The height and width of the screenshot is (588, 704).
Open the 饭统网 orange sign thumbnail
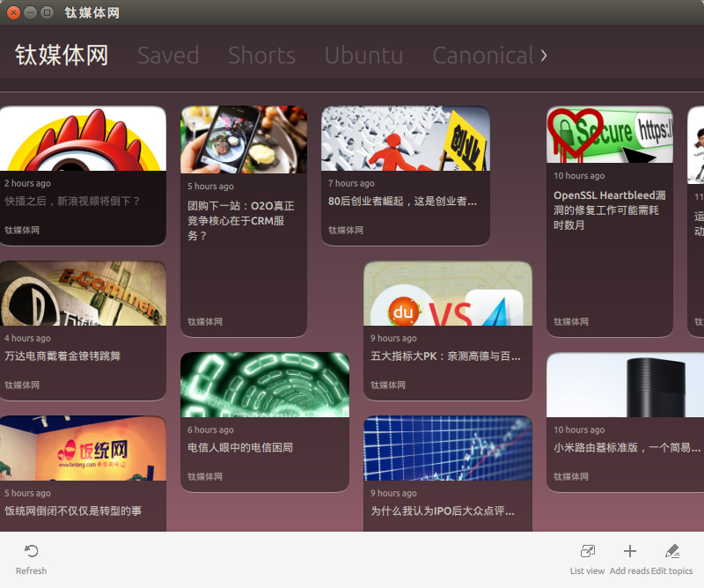83,448
